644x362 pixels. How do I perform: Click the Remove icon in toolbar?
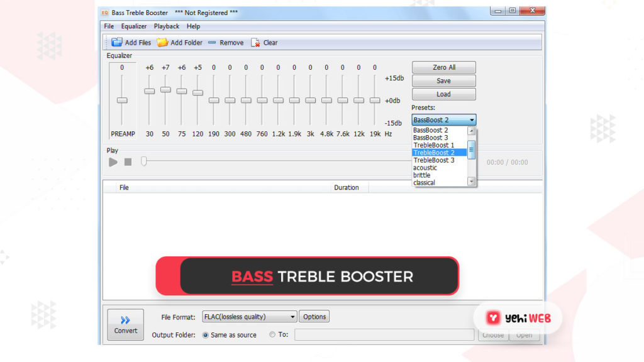click(211, 43)
